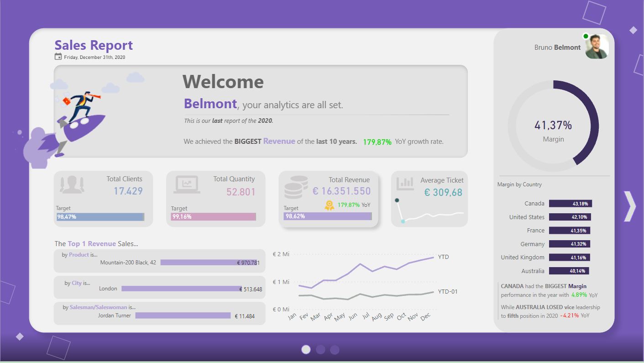Select the first page indicator dot
This screenshot has height=363, width=644.
pos(306,349)
